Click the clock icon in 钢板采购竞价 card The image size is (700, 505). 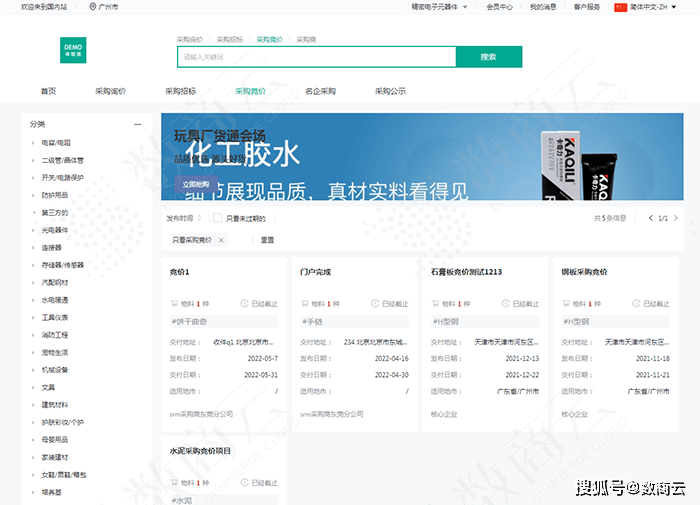636,304
